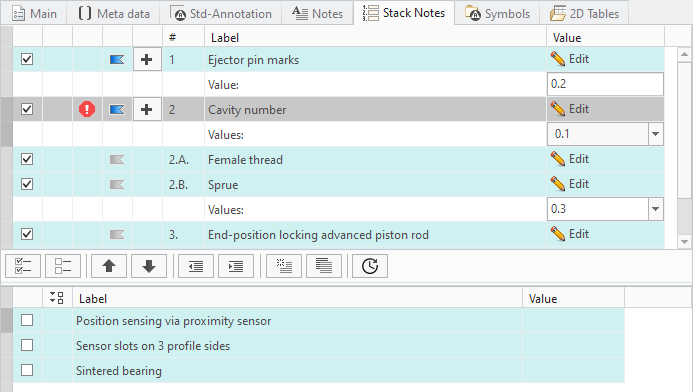This screenshot has height=392, width=693.
Task: Click the refresh clock icon
Action: coord(370,266)
